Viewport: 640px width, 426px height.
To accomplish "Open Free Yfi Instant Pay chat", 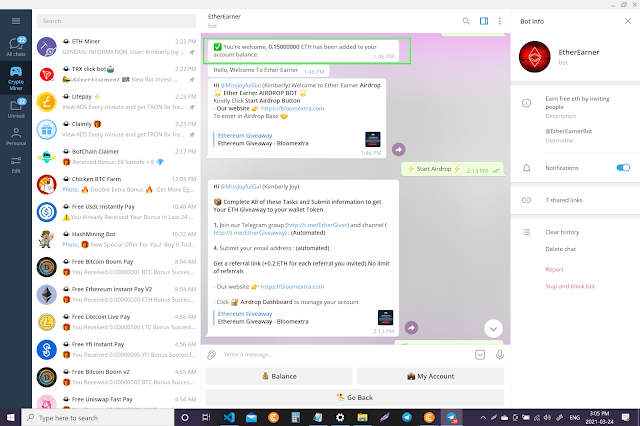I will 116,349.
